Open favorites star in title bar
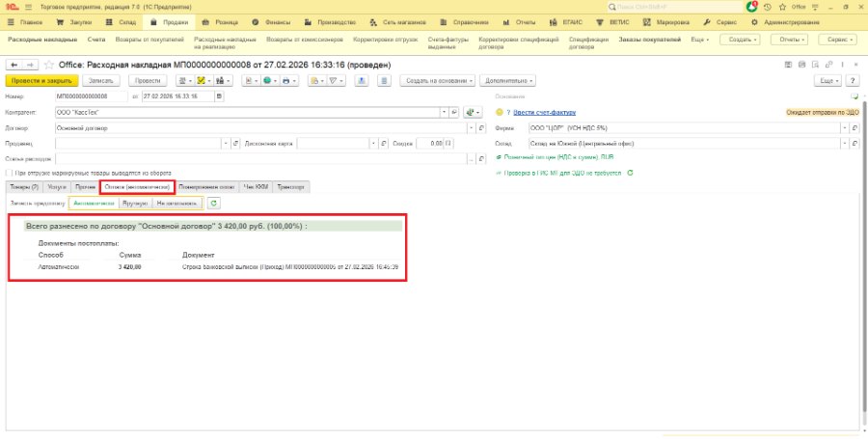The height and width of the screenshot is (439, 868). point(782,7)
